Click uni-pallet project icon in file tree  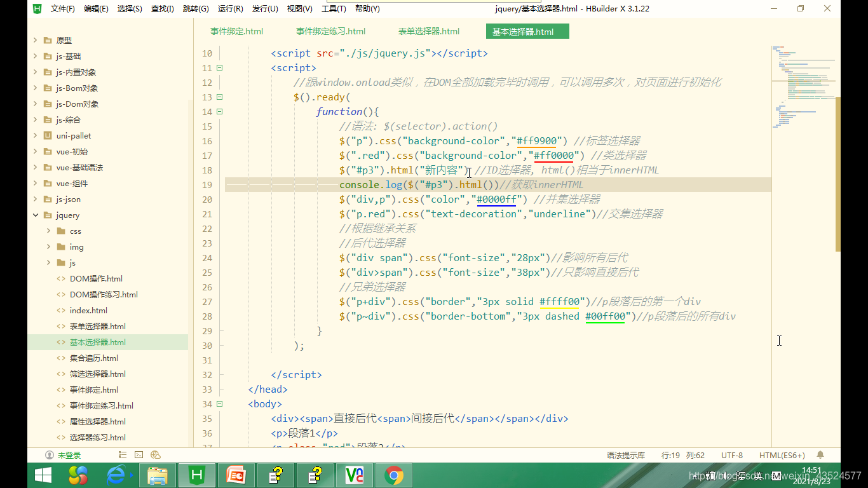48,135
